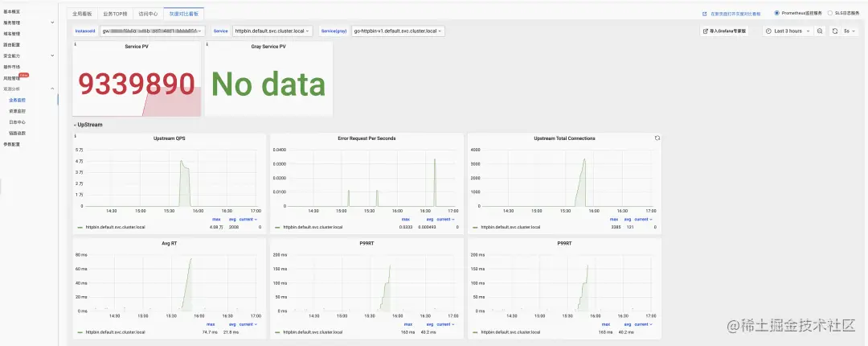868x346 pixels.
Task: Click the 74.7 ms max value in Avg RT
Action: coord(209,332)
